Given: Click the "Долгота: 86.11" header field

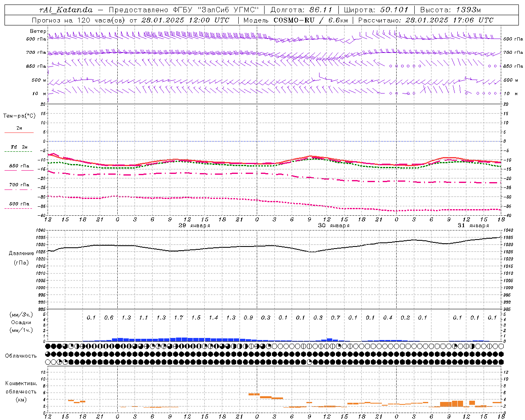Looking at the screenshot, I should [x=301, y=10].
